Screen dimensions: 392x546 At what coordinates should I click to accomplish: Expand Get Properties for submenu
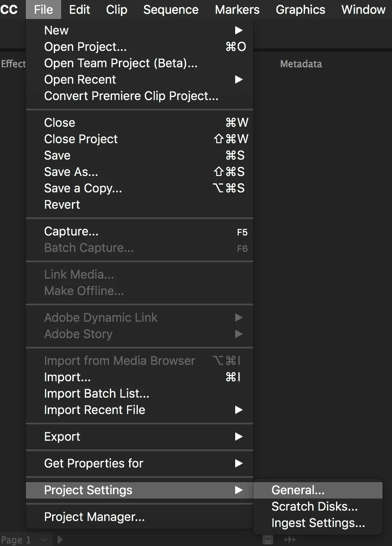pyautogui.click(x=140, y=463)
